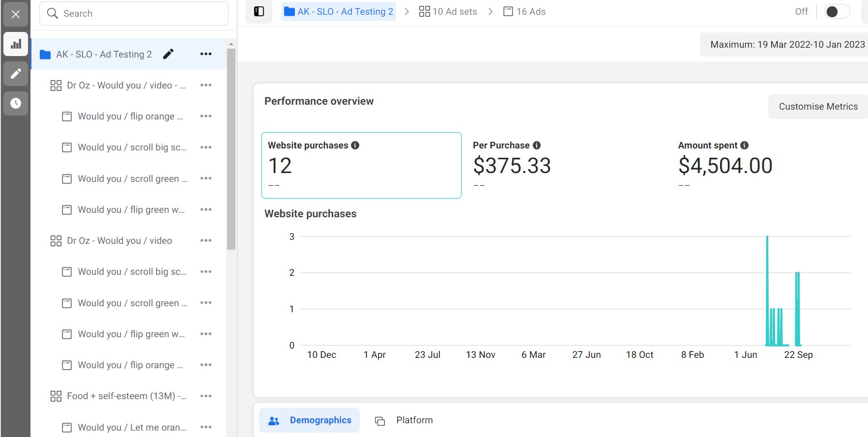Open date range Maximum selector
868x437 pixels.
[x=786, y=45]
